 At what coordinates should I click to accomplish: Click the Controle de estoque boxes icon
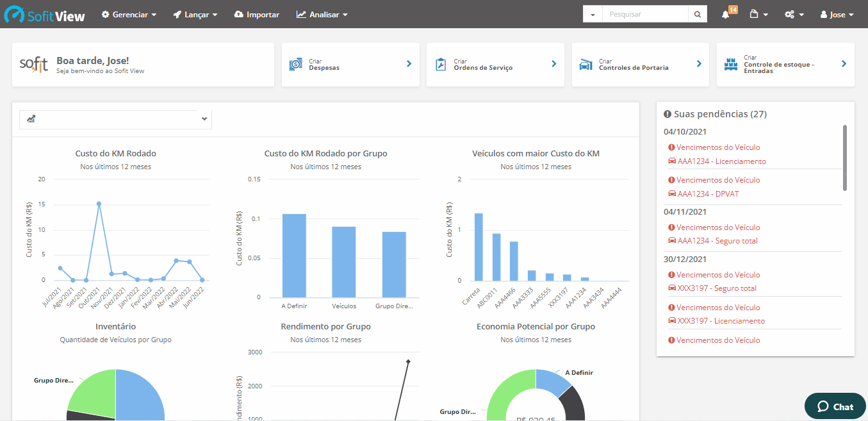point(731,64)
